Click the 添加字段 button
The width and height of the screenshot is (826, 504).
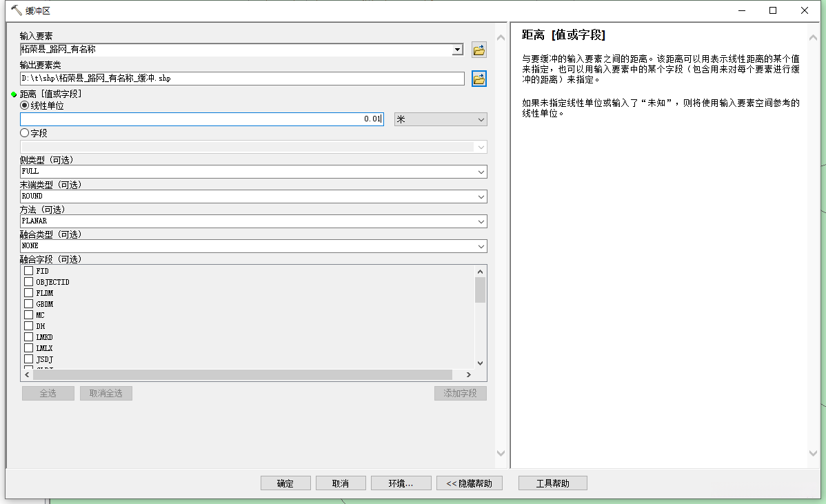pos(461,394)
